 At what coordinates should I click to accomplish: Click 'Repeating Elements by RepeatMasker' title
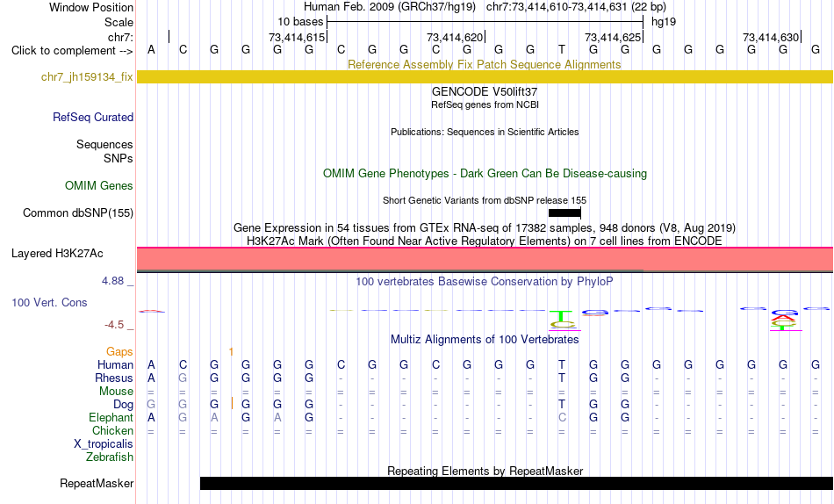485,471
